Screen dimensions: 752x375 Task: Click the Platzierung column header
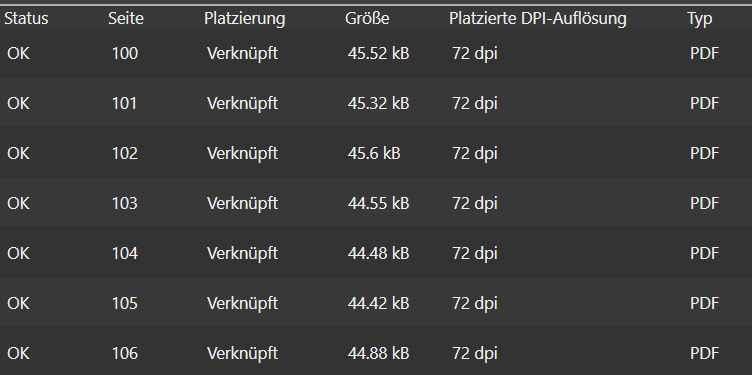[x=245, y=19]
